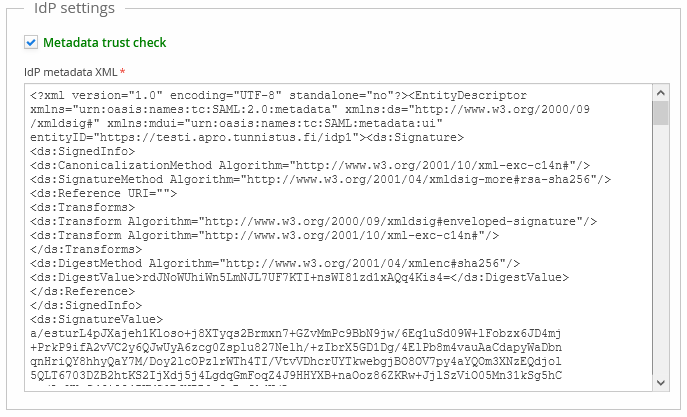Place cursor on the xml version declaration line
The height and width of the screenshot is (417, 687).
click(x=200, y=94)
